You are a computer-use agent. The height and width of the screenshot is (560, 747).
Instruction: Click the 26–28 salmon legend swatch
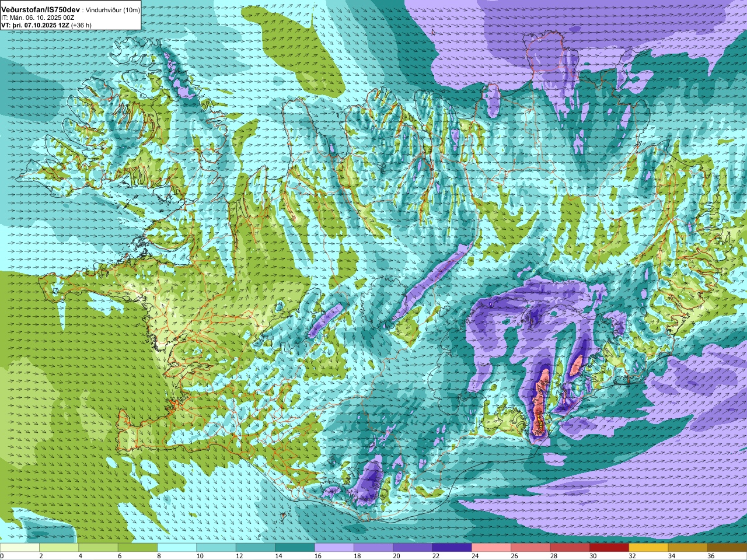[x=530, y=548]
